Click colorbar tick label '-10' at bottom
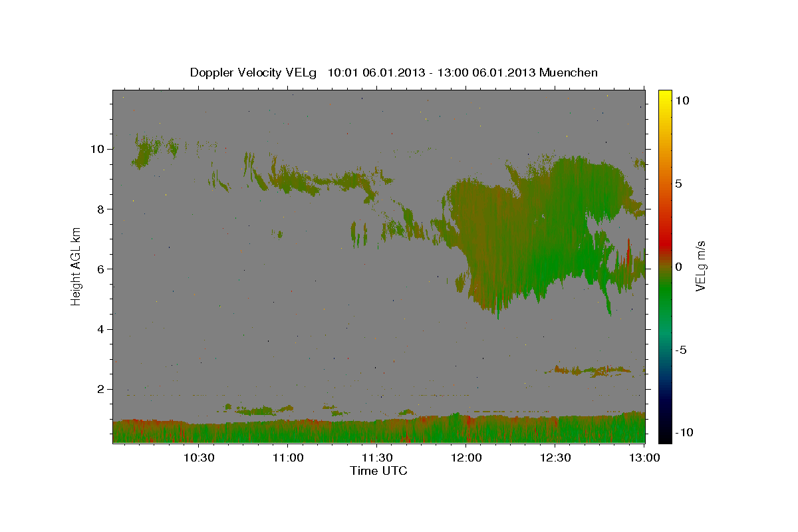The width and height of the screenshot is (798, 532). point(684,432)
